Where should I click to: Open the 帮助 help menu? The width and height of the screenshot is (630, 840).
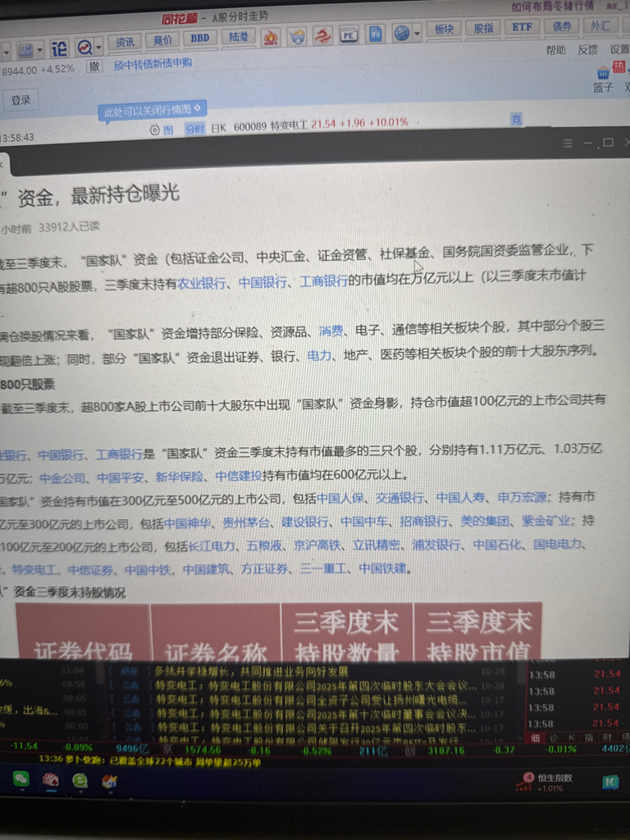point(555,50)
